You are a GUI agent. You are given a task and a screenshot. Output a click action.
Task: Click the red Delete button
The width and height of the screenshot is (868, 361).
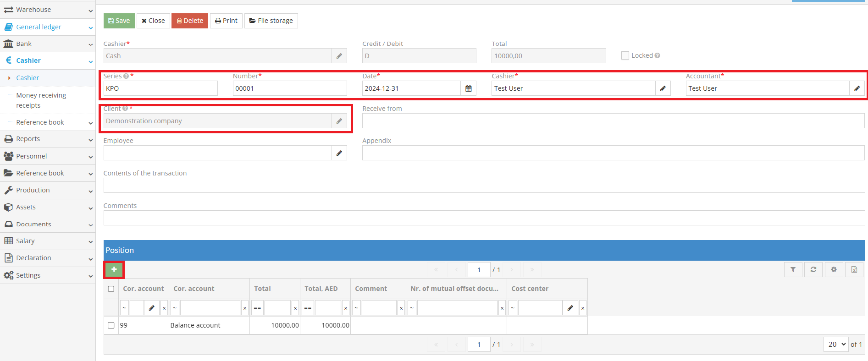(190, 21)
